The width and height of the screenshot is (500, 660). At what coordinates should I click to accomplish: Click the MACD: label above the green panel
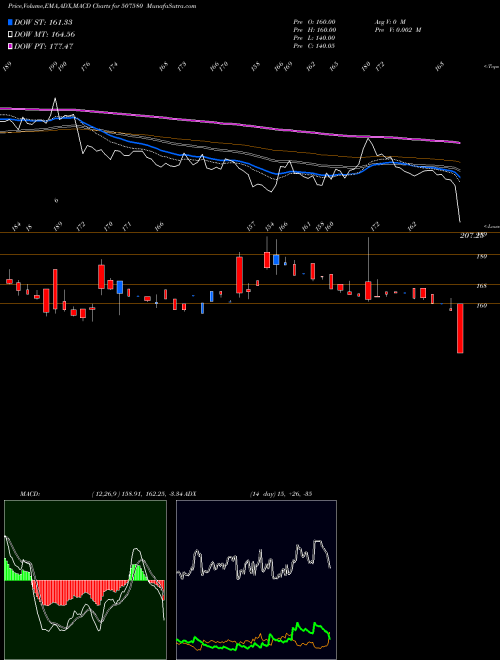point(30,494)
